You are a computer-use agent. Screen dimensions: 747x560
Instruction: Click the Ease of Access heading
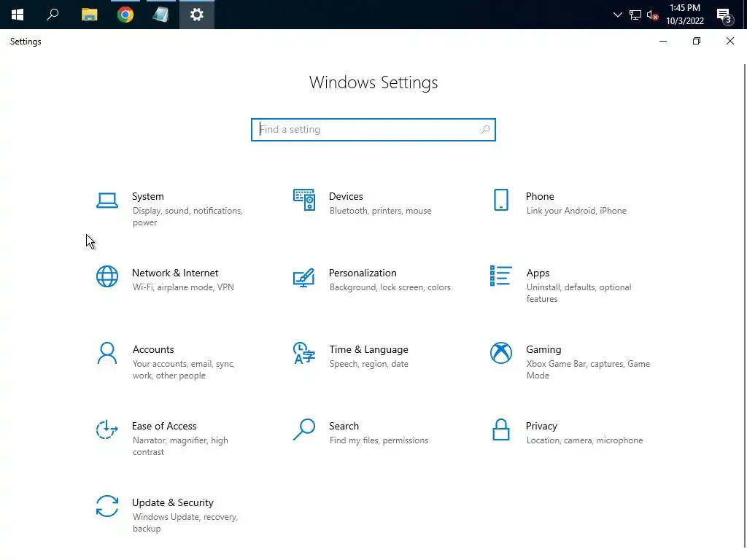164,426
